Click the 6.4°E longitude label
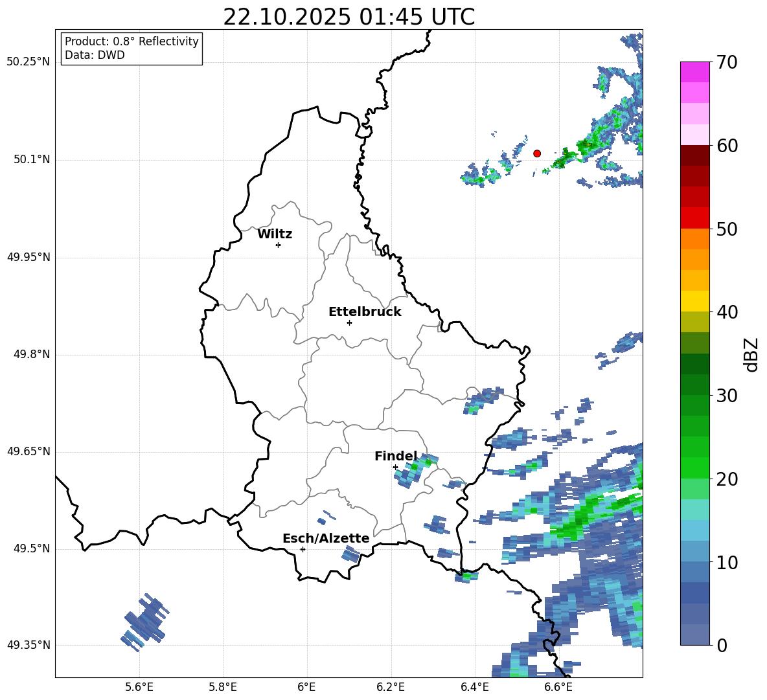 (474, 687)
